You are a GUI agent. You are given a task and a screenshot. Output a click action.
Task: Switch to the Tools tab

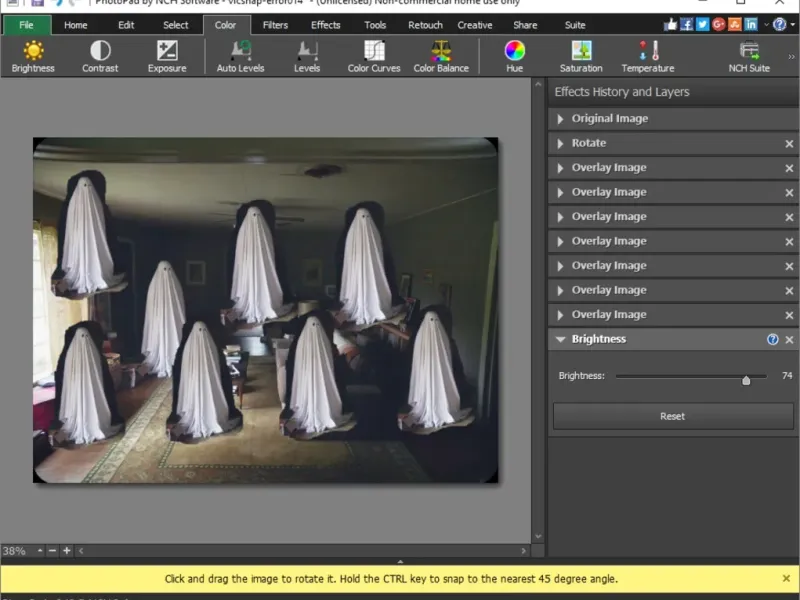(375, 25)
